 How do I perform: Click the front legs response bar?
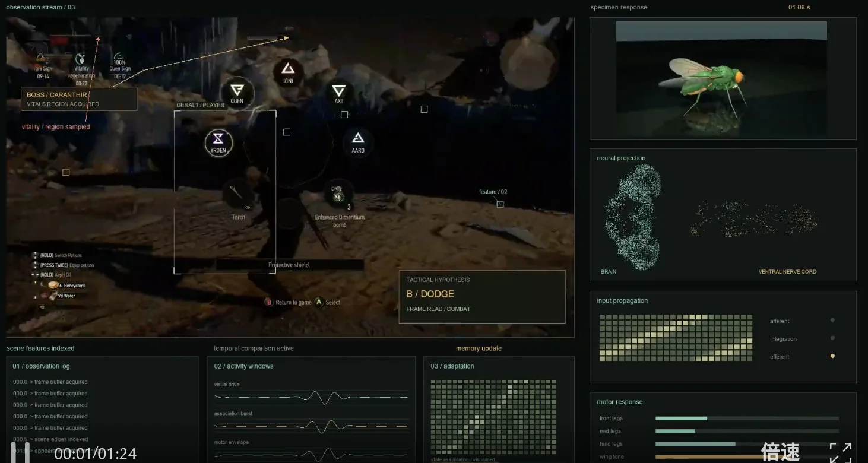click(747, 418)
